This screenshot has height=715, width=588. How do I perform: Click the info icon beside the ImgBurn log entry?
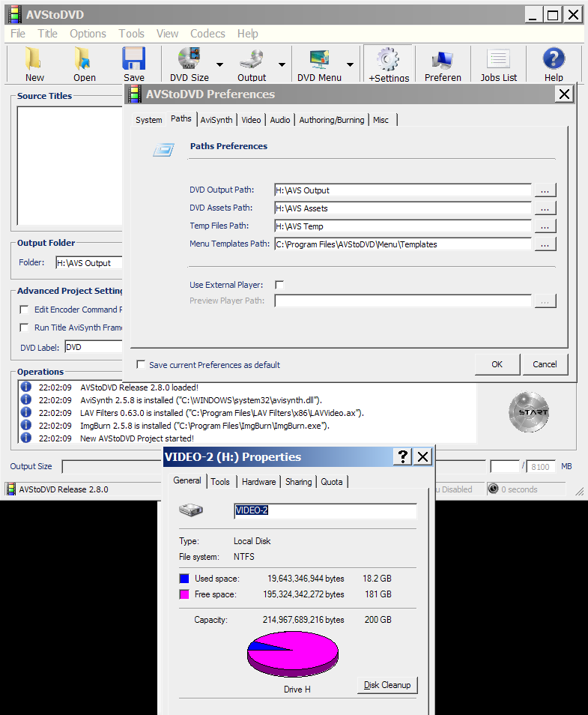[26, 425]
